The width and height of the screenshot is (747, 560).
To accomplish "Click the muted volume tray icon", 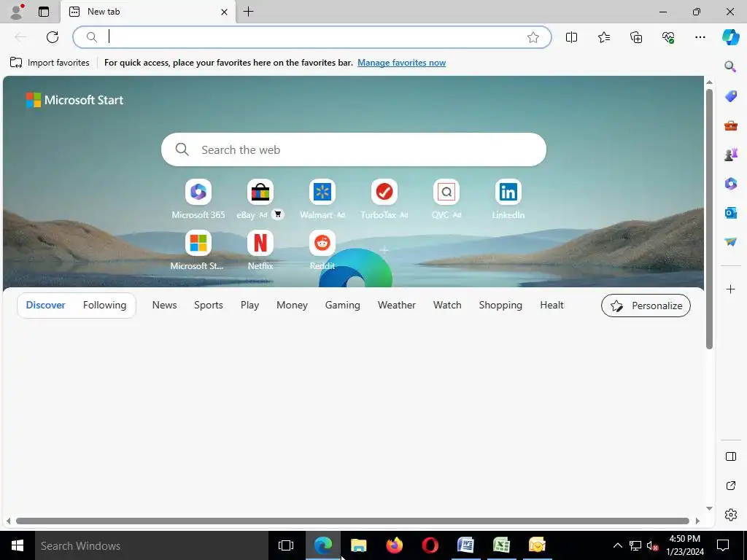I will click(x=652, y=545).
